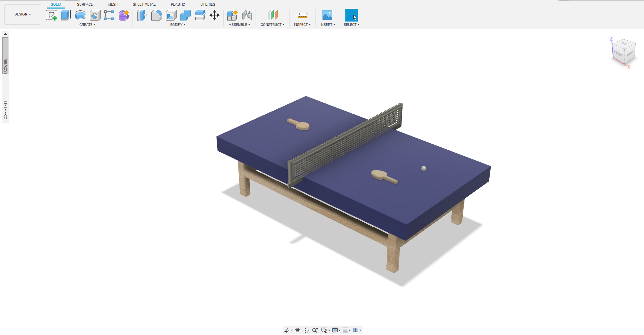Activate the Press Pull tool
The width and height of the screenshot is (644, 335).
pos(142,15)
